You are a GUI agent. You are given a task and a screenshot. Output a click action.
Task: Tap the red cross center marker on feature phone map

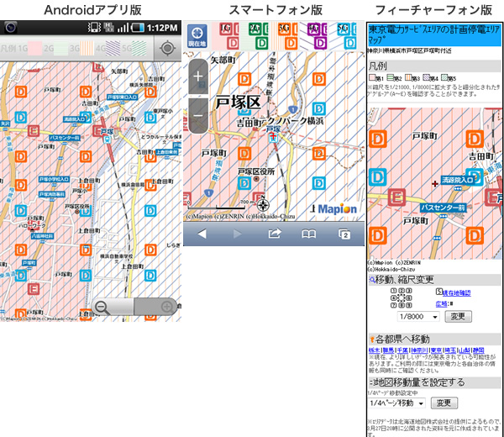pyautogui.click(x=435, y=183)
